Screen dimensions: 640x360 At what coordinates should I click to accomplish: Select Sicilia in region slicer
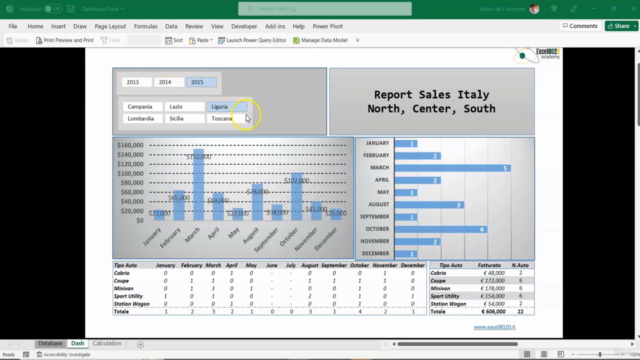[x=184, y=118]
